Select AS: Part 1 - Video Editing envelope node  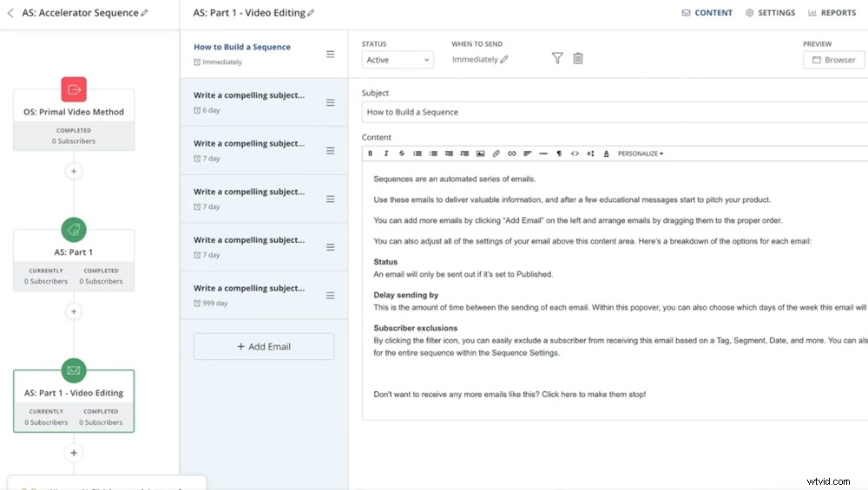pos(74,370)
